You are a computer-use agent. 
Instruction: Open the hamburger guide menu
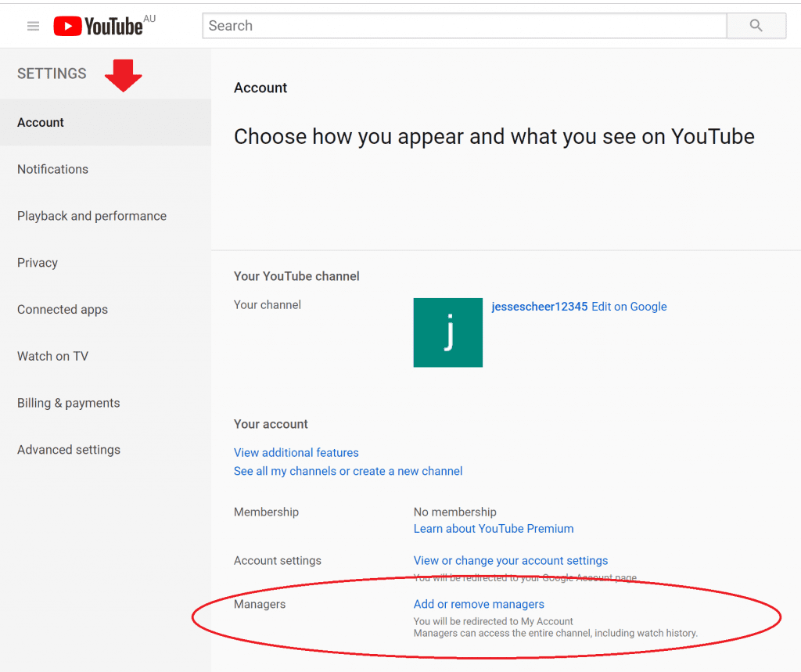[33, 26]
